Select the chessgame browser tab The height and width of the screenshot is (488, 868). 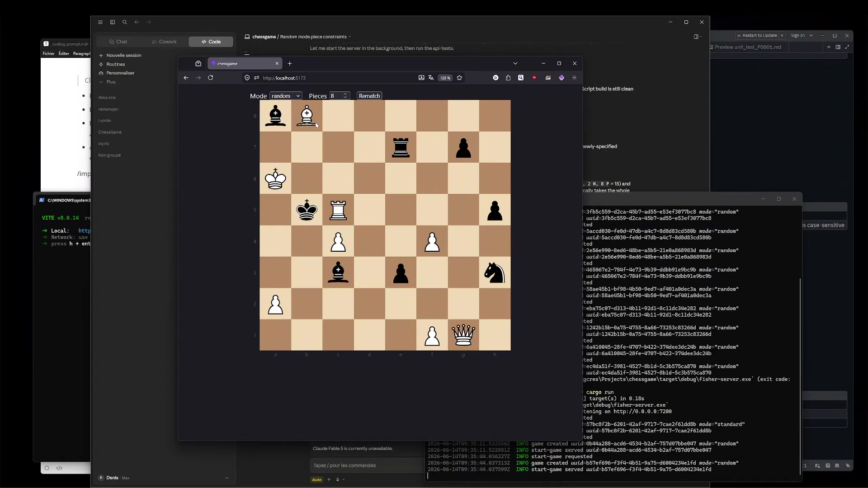click(x=244, y=64)
